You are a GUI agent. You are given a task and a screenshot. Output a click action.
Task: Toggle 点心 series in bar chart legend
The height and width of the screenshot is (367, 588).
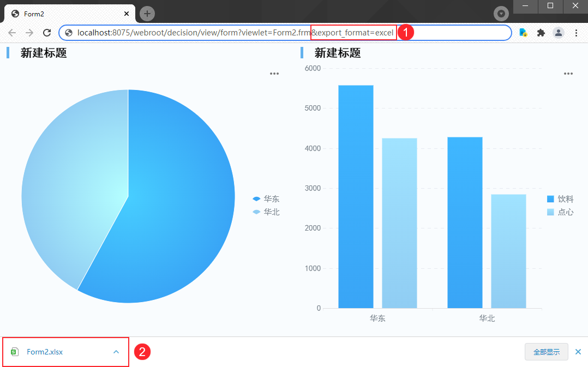pos(560,212)
